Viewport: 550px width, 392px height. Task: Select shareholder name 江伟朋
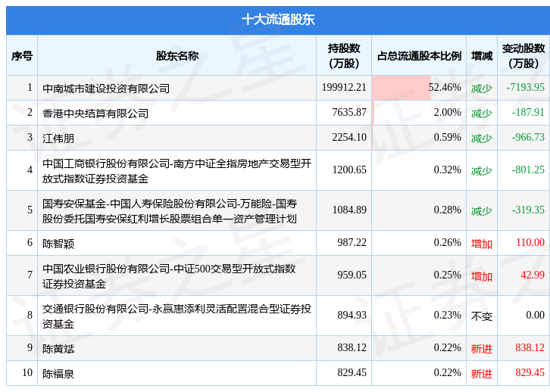tap(58, 138)
